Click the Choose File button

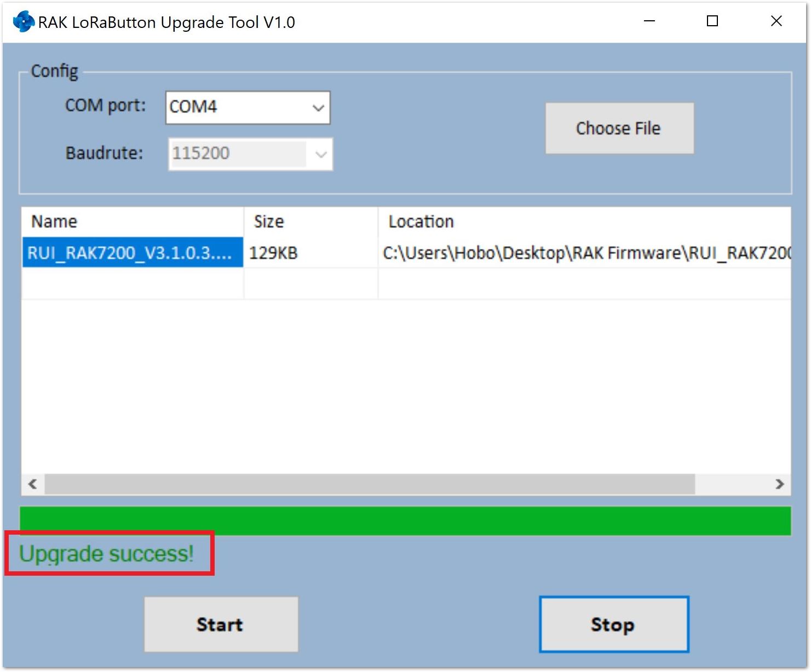coord(619,128)
